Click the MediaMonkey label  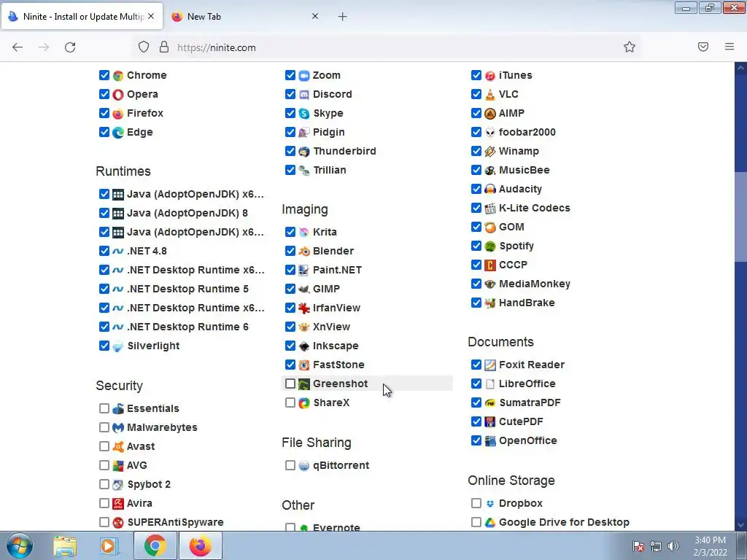pyautogui.click(x=535, y=284)
